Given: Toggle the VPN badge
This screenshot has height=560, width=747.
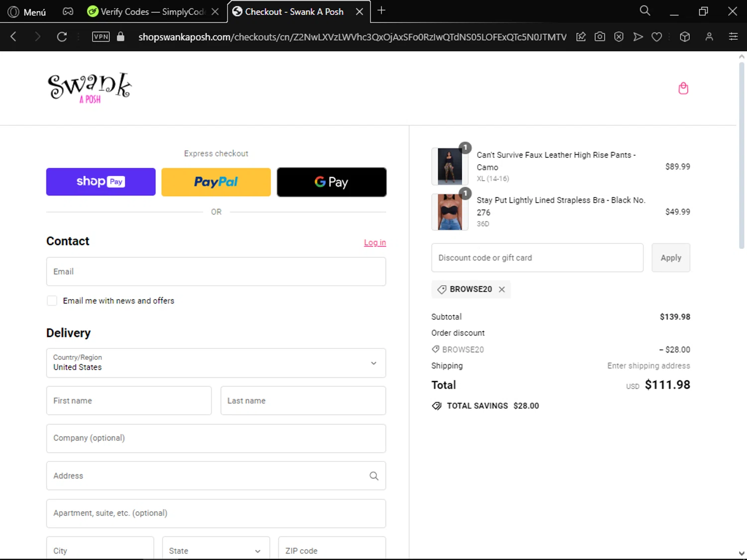Looking at the screenshot, I should pos(101,36).
